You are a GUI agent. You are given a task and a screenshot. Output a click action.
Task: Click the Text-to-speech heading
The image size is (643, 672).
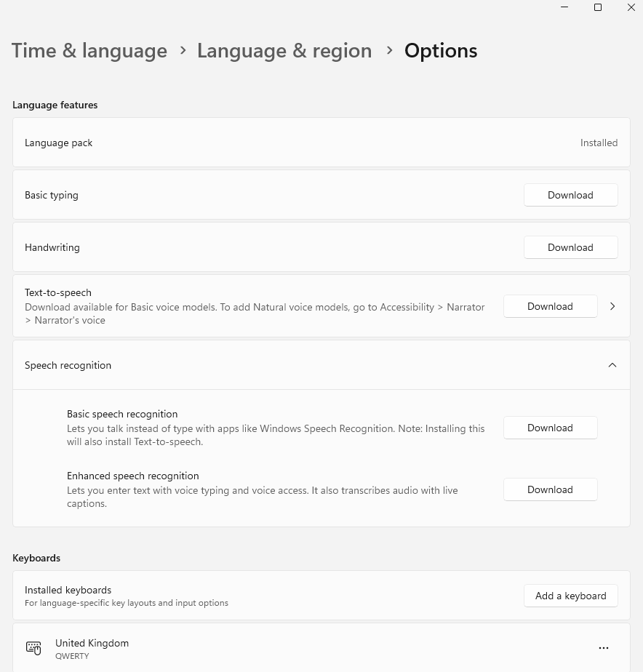tap(58, 292)
